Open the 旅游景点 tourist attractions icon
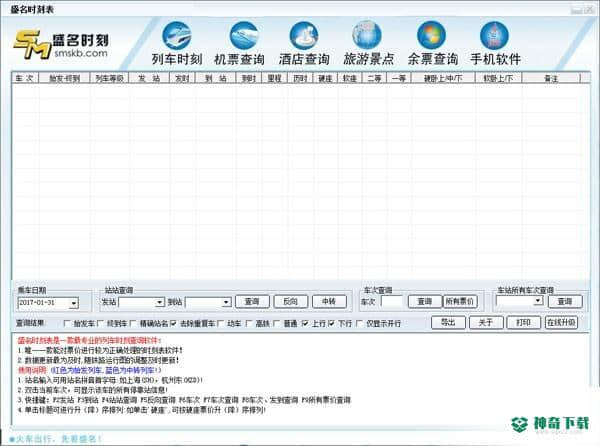Image resolution: width=600 pixels, height=446 pixels. (368, 43)
